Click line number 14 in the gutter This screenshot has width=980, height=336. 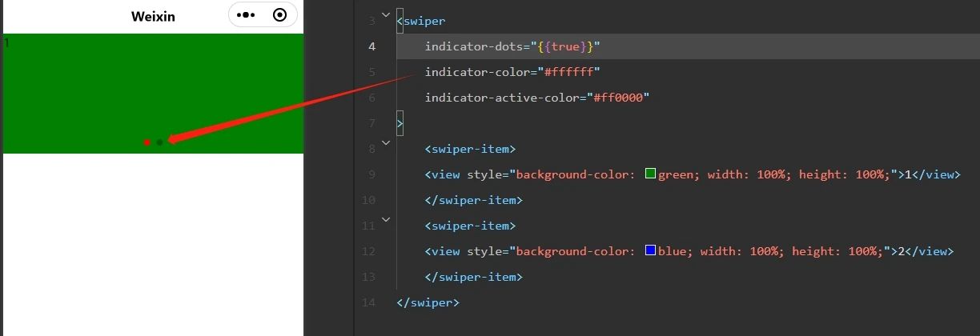click(368, 302)
